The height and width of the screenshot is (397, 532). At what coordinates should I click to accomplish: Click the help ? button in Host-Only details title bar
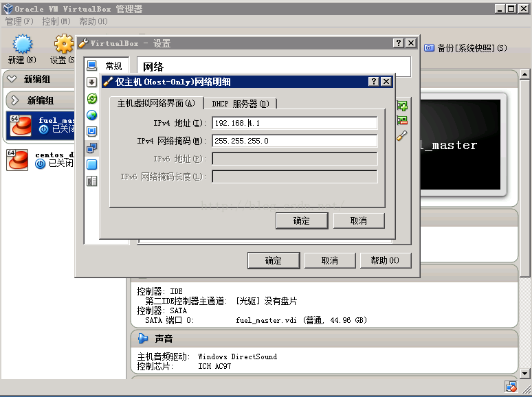(374, 81)
